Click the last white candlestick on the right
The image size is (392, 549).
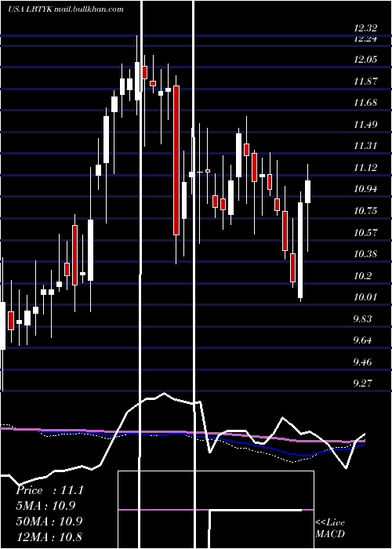[308, 192]
